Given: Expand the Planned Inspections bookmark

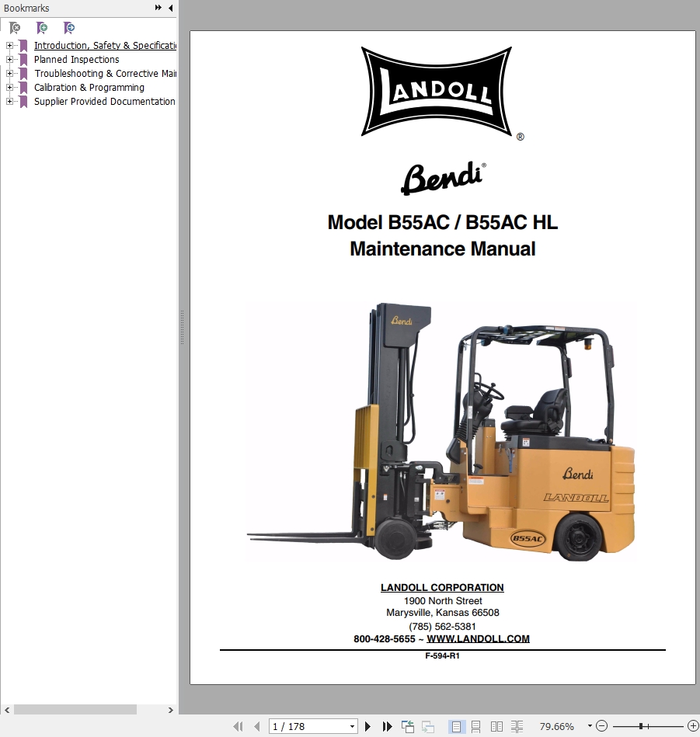Looking at the screenshot, I should (10, 60).
